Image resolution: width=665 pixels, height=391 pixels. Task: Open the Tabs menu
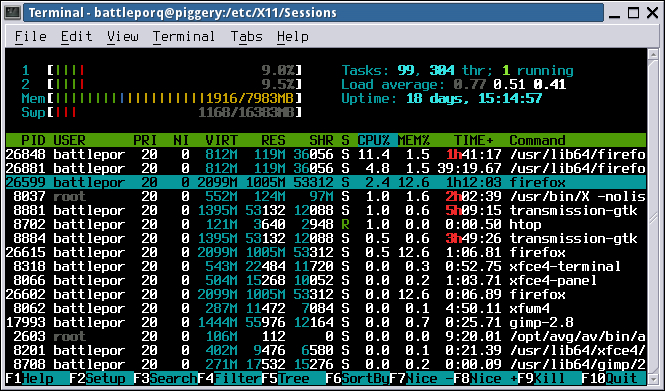click(x=246, y=37)
